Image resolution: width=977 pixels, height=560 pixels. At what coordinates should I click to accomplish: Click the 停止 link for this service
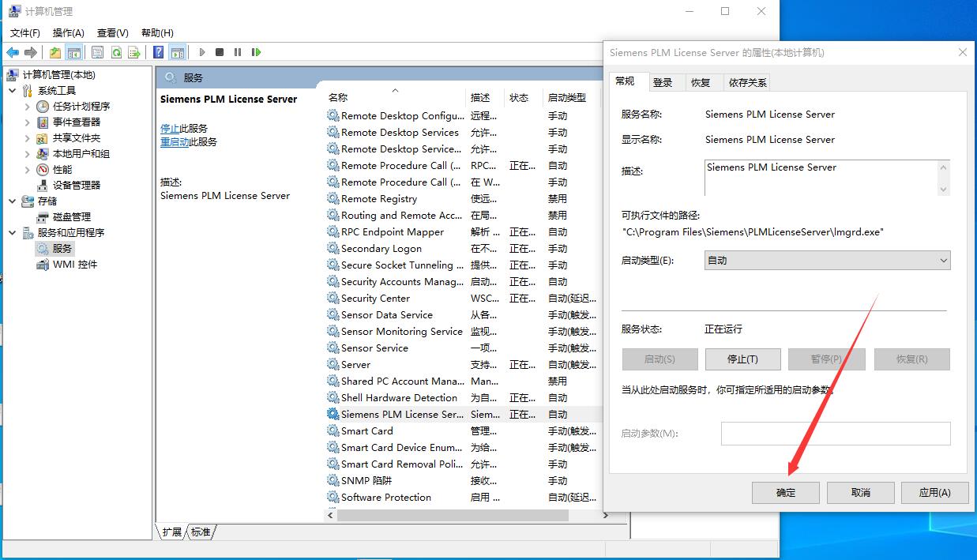[x=169, y=128]
